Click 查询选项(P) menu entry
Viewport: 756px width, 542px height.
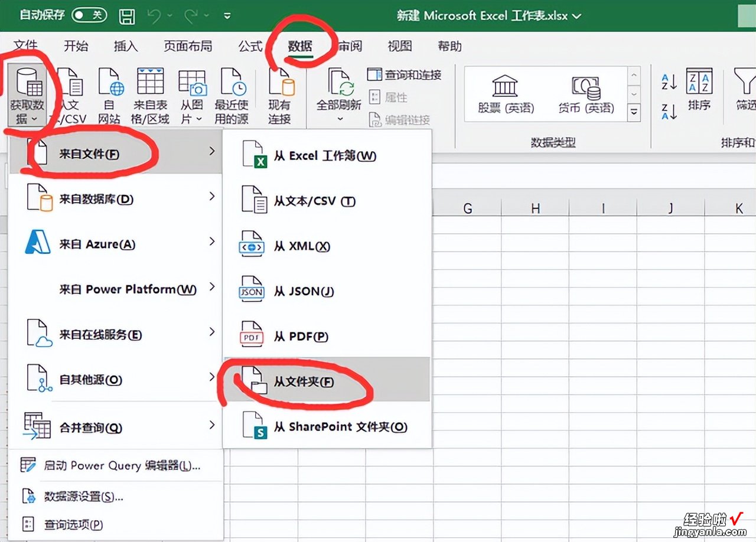coord(116,524)
